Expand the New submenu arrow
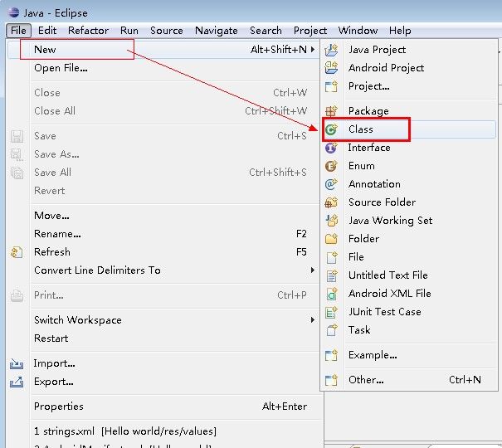This screenshot has width=502, height=448. 313,49
